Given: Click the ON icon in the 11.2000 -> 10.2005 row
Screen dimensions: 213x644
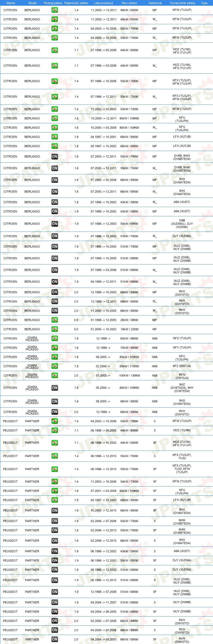Looking at the screenshot, I should click(55, 311).
